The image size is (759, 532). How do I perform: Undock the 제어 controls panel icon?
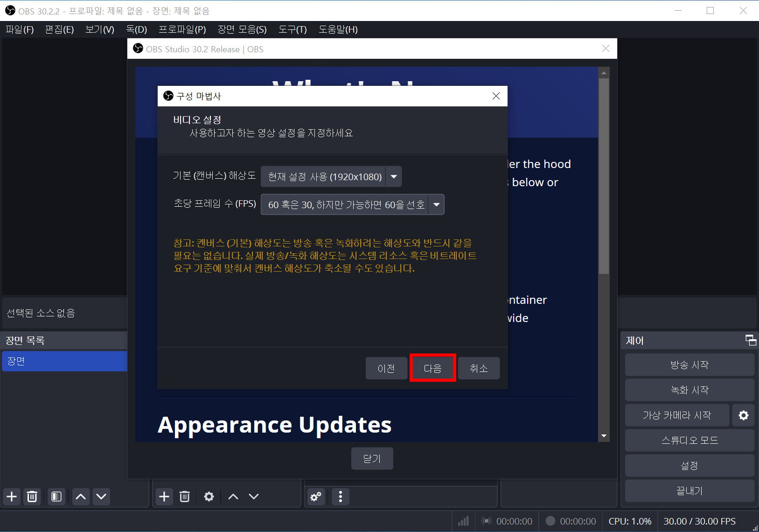751,340
